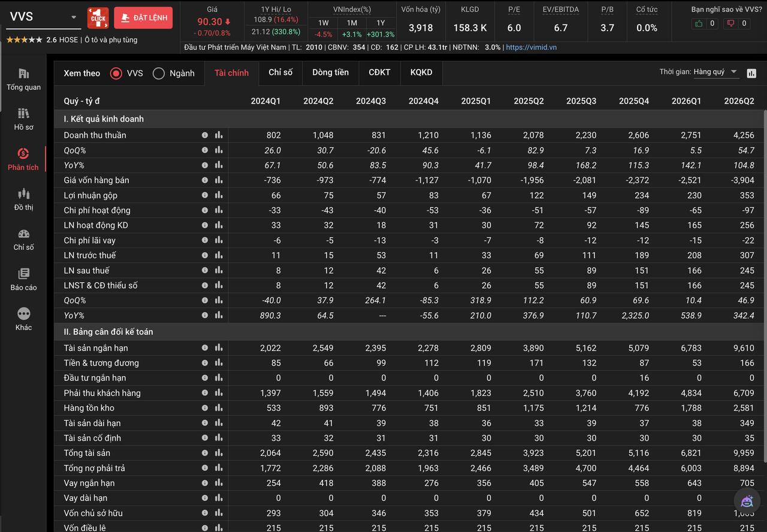The width and height of the screenshot is (767, 532).
Task: Click the I. Kết quả kinh doanh section header
Action: click(104, 119)
